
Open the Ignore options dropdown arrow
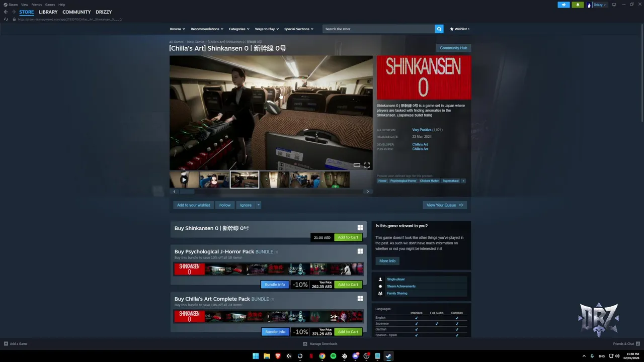point(259,205)
